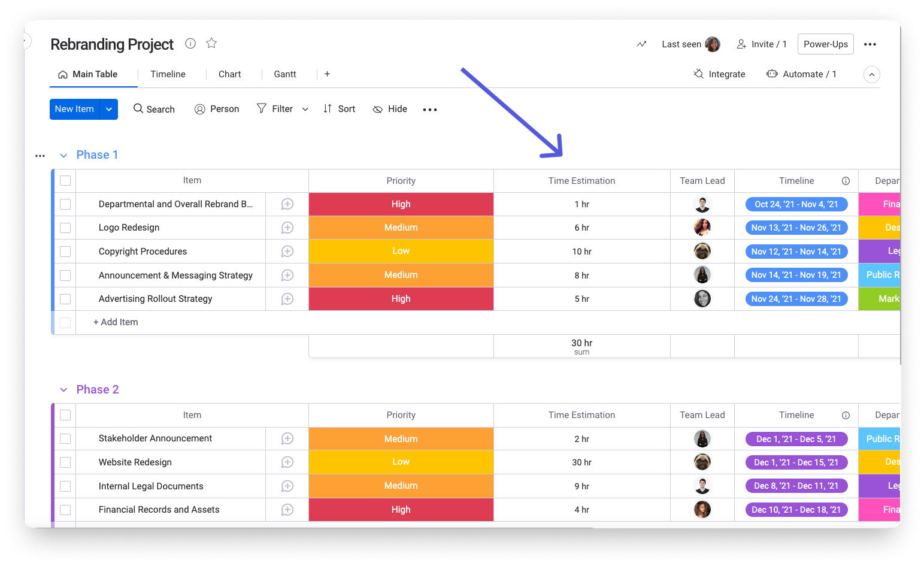Screen dimensions: 924x566
Task: Switch to the Chart view tab
Action: (x=229, y=74)
